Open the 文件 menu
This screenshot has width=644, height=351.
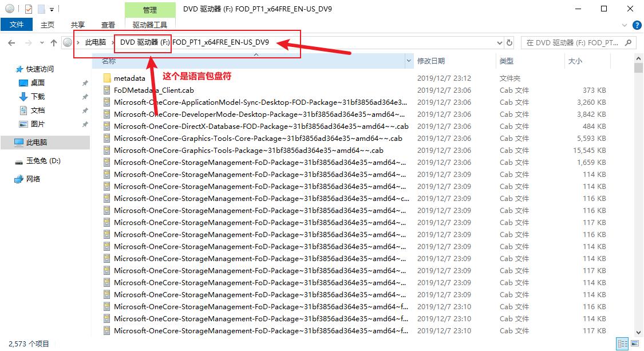click(17, 25)
